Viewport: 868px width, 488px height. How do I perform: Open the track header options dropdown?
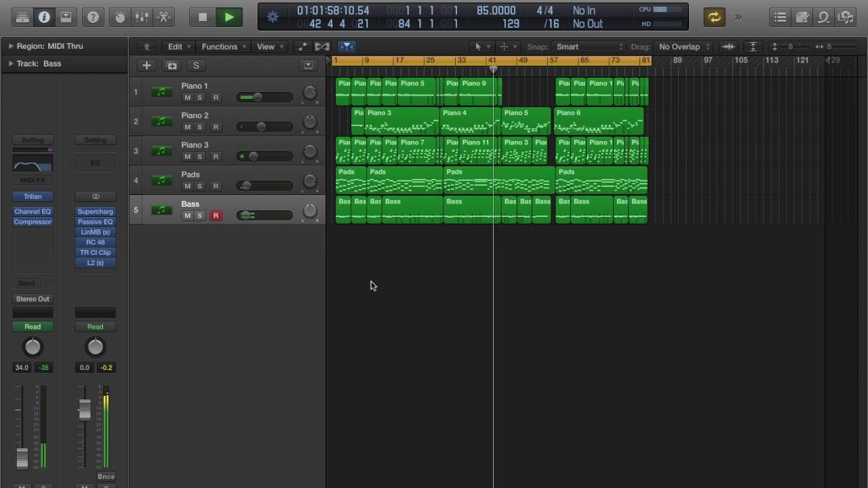308,65
